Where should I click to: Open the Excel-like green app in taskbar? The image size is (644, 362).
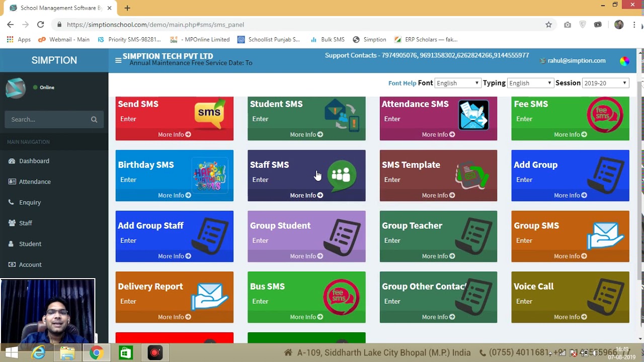[126, 353]
